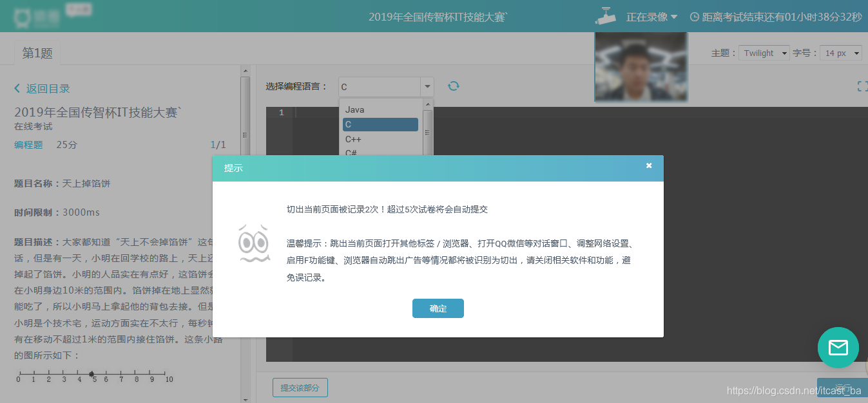Click the 确定 confirmation button
Screen dimensions: 868x403
click(x=438, y=308)
